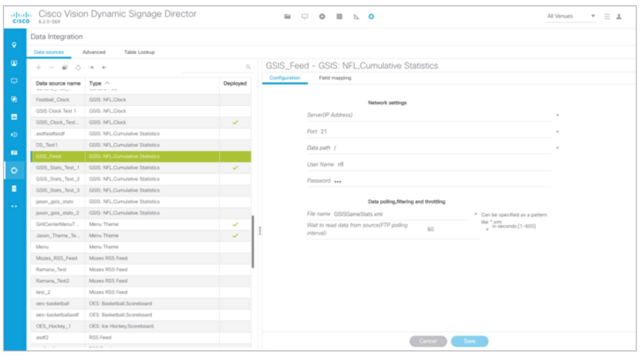
Task: Open the document page icon in the left sidebar
Action: [14, 188]
